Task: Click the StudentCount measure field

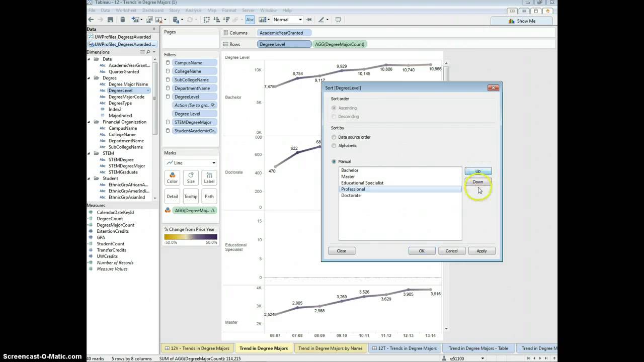Action: tap(110, 244)
